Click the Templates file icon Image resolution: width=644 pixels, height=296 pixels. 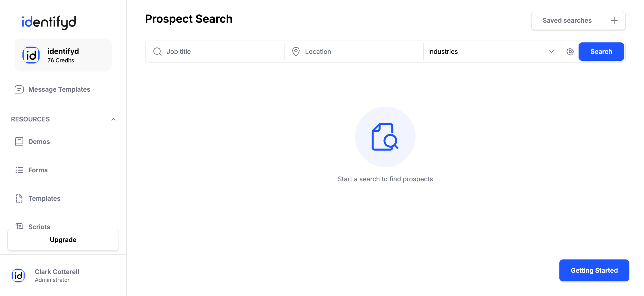(19, 199)
